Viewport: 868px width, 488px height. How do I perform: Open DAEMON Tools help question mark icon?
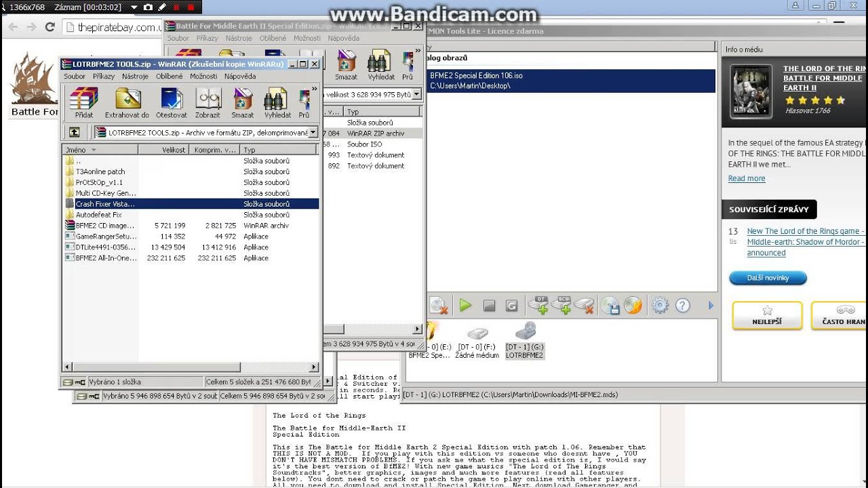coord(682,306)
